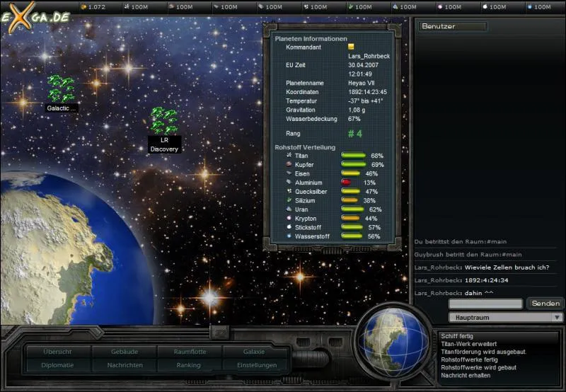Screen dimensions: 566x392
Task: Click the Wasserstoff resource icon in the top bar
Action: pos(529,7)
